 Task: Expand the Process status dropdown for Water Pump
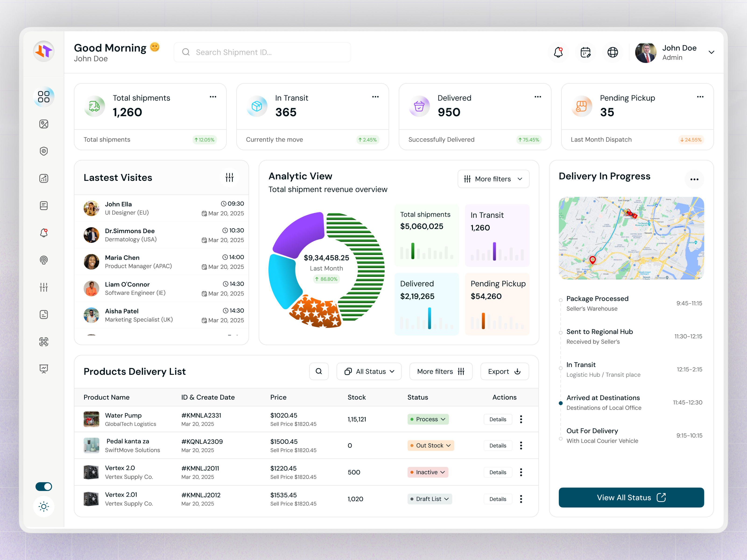point(428,419)
